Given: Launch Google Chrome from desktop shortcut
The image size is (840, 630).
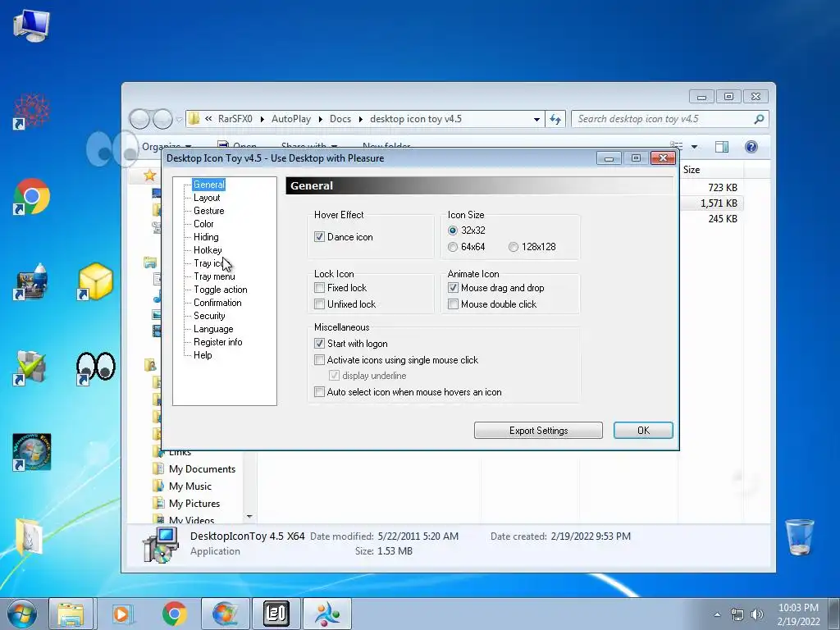Looking at the screenshot, I should (31, 197).
